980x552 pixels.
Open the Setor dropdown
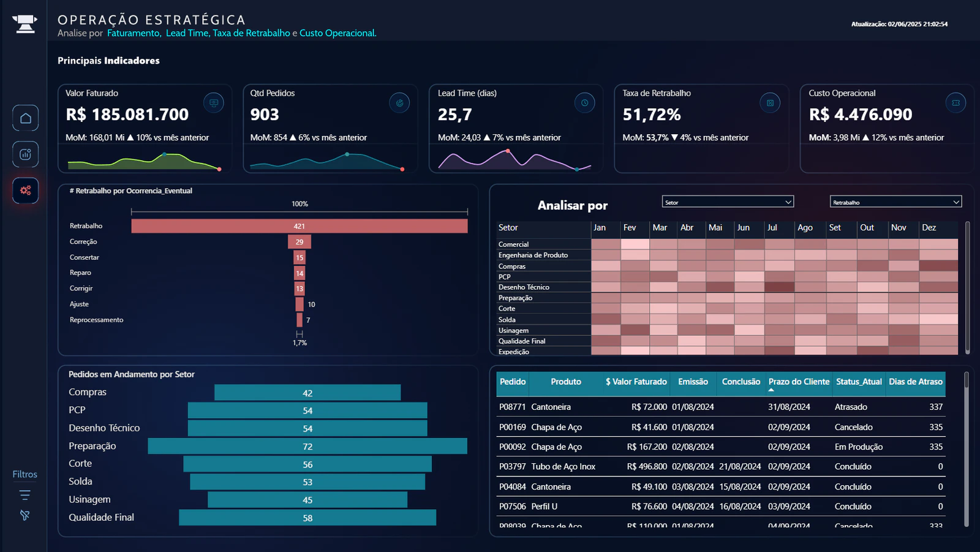[x=728, y=202]
